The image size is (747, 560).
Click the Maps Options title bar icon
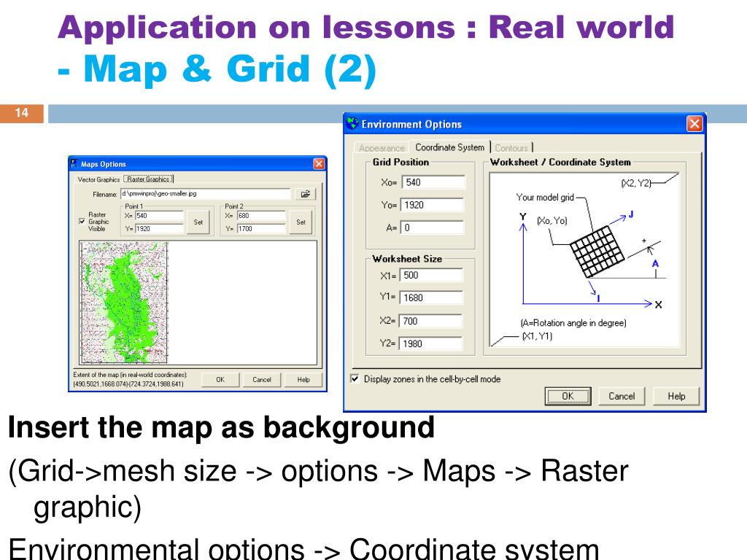point(73,164)
